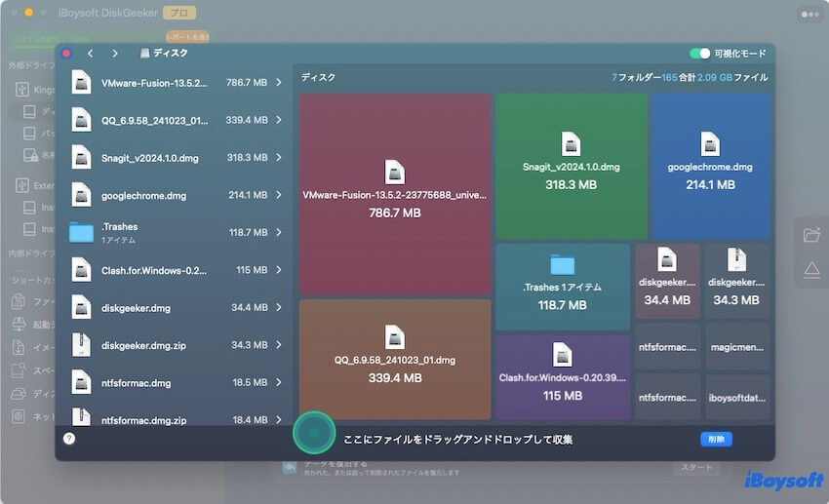Open the iboysoftdat... treemap tile
This screenshot has height=504, width=829.
[x=737, y=398]
